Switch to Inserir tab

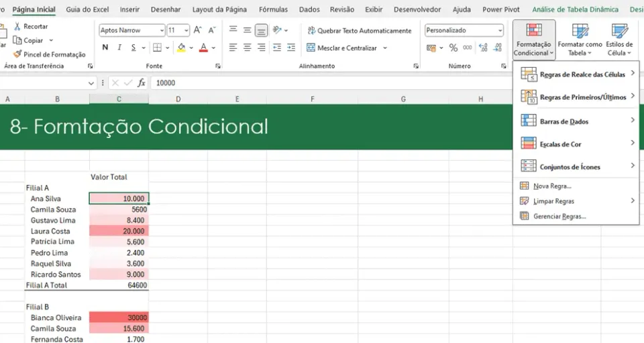[129, 9]
